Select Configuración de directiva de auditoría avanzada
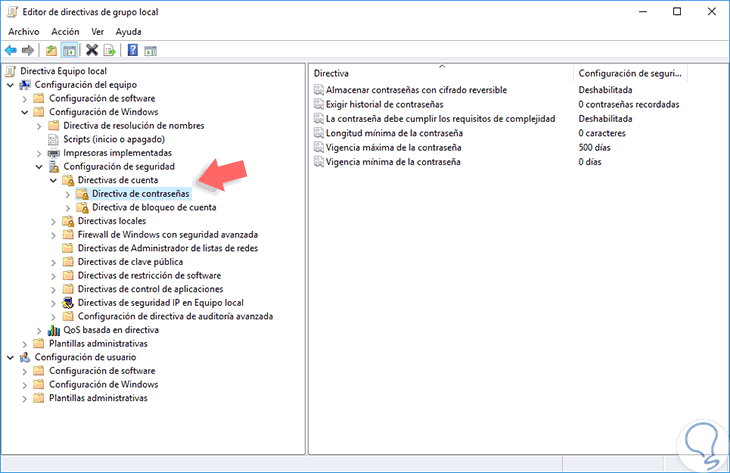Viewport: 730px width, 473px height. [176, 317]
